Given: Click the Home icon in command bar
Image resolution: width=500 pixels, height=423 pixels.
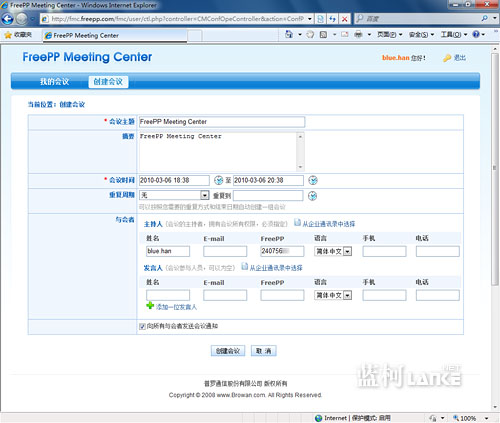Looking at the screenshot, I should pos(289,34).
